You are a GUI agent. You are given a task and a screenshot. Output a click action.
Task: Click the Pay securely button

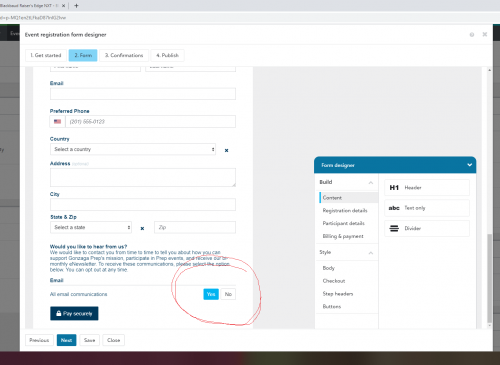[x=74, y=313]
